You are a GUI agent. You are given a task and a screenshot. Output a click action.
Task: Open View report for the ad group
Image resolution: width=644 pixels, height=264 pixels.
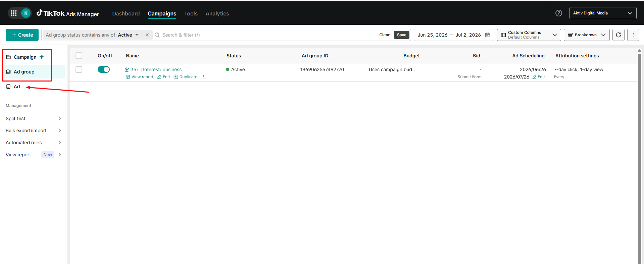pos(140,77)
